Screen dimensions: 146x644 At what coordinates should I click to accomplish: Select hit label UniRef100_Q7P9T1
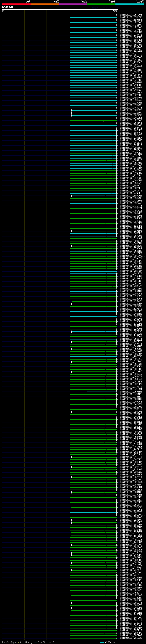tap(131, 387)
